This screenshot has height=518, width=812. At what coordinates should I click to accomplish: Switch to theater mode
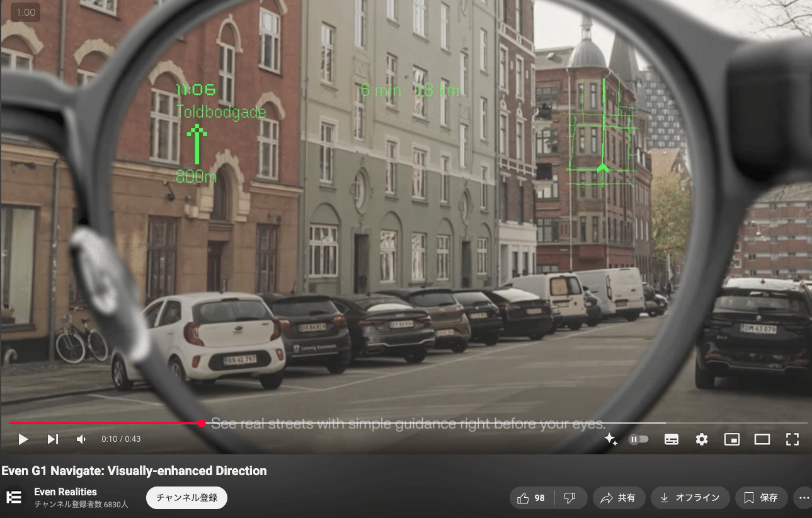click(x=762, y=439)
